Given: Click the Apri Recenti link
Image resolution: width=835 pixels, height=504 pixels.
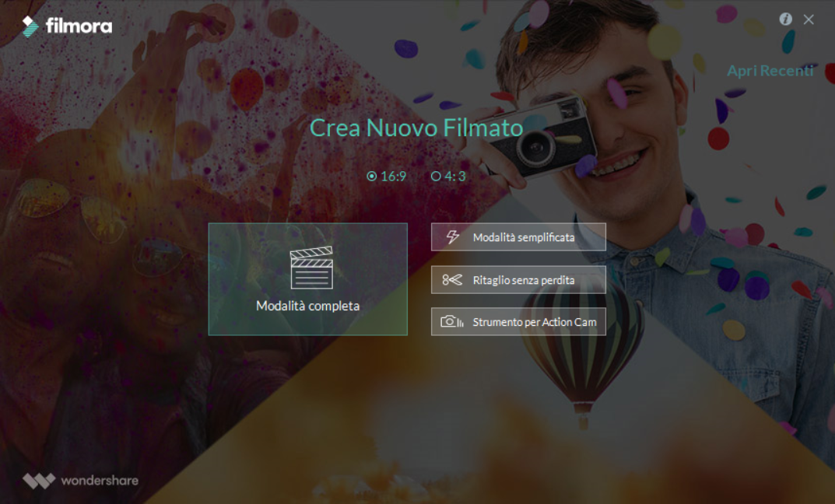Looking at the screenshot, I should [x=770, y=71].
